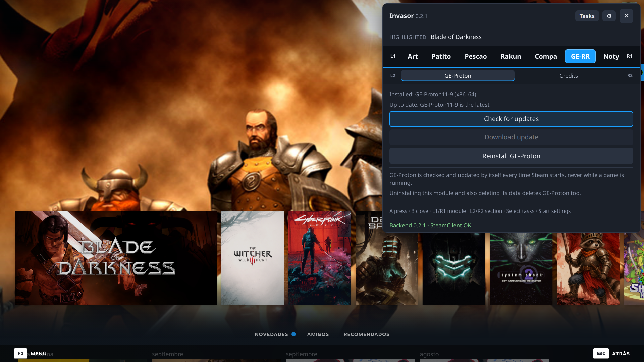Viewport: 644px width, 362px height.
Task: Switch to the Noty module tab
Action: click(611, 56)
